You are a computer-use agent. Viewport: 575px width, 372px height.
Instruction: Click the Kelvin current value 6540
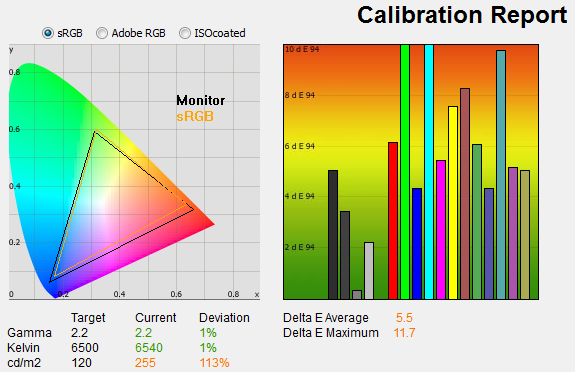[149, 348]
